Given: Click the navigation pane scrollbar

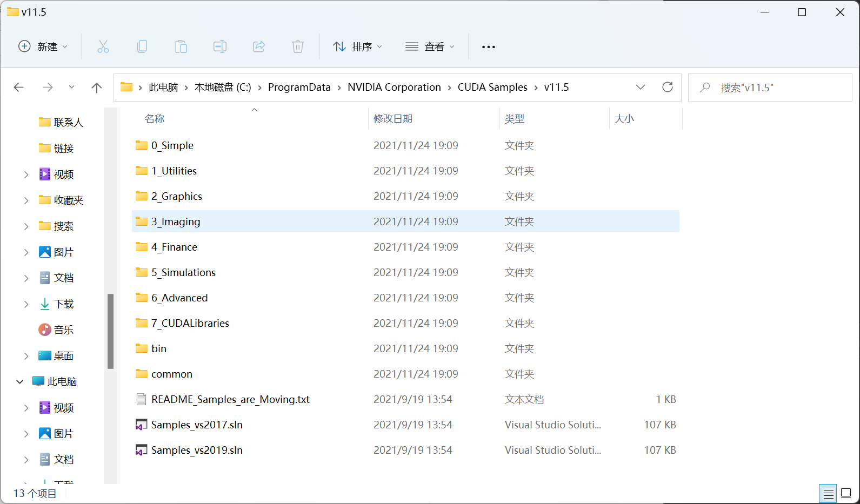Looking at the screenshot, I should tap(110, 331).
